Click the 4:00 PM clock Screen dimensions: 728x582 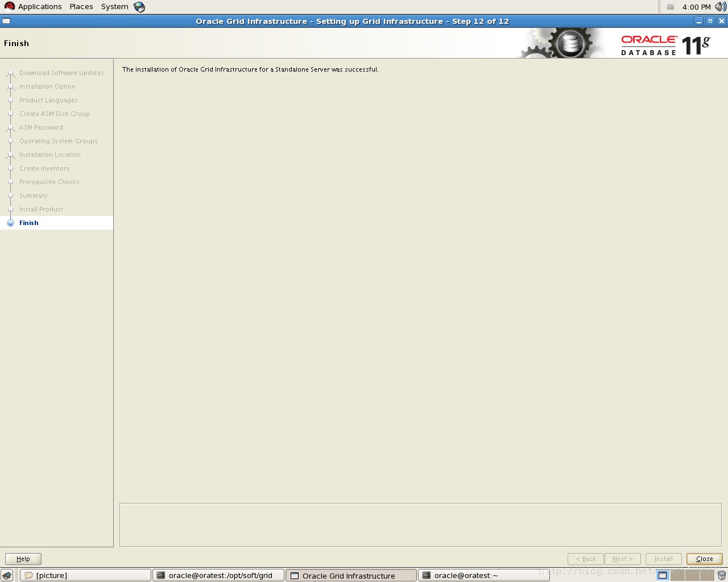coord(697,7)
